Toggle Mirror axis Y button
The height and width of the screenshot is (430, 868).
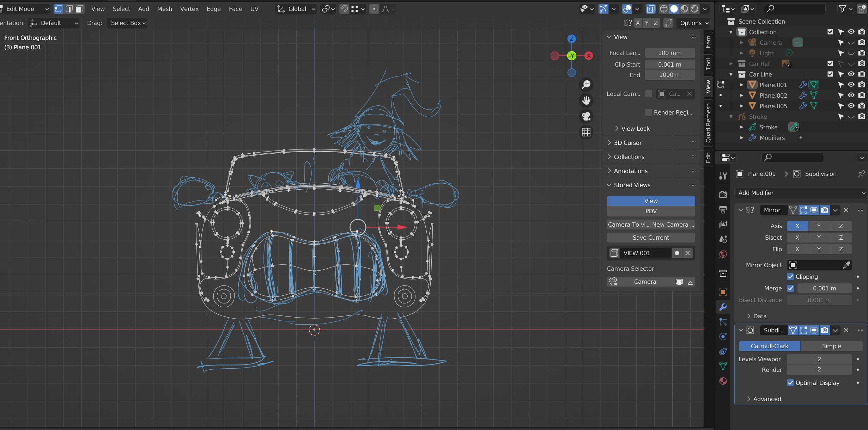819,226
